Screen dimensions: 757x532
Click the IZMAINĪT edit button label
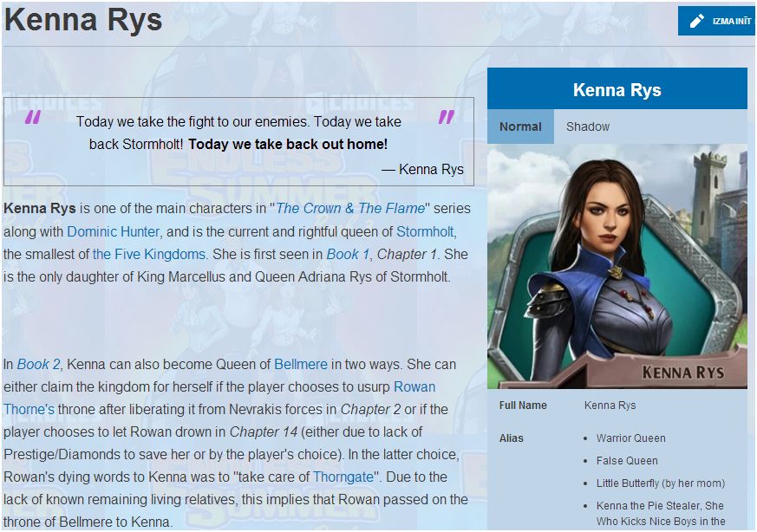(x=731, y=21)
